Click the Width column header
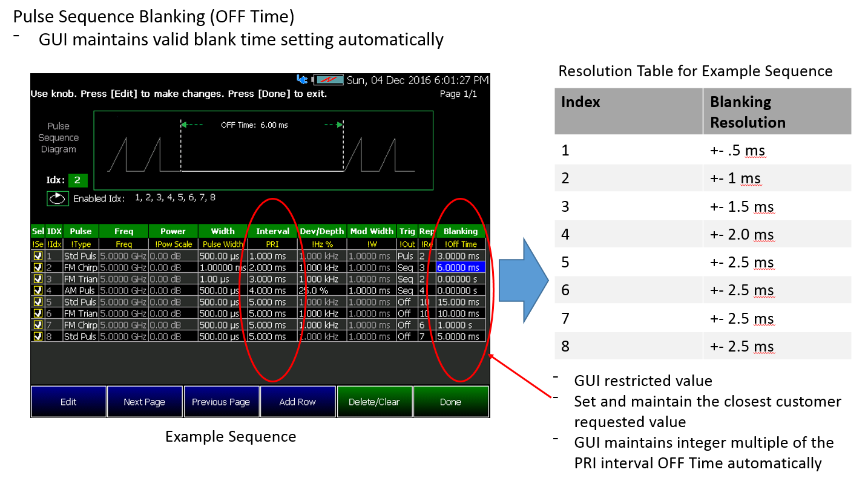 point(223,231)
